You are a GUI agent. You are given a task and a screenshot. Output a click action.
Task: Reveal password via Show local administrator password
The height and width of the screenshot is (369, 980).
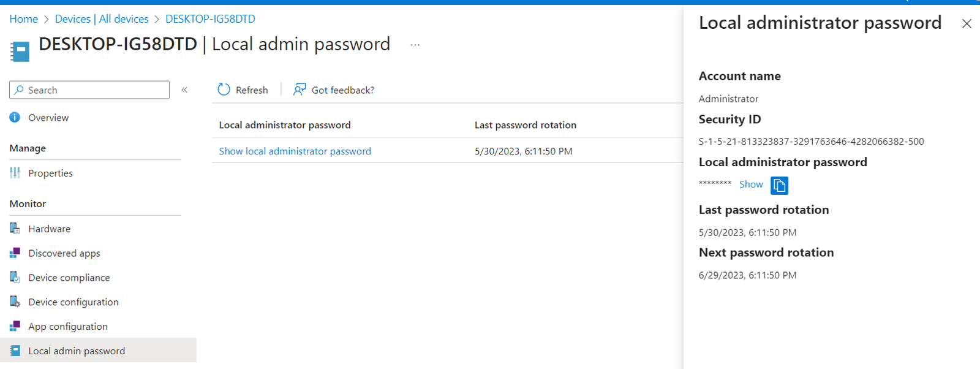[x=295, y=151]
